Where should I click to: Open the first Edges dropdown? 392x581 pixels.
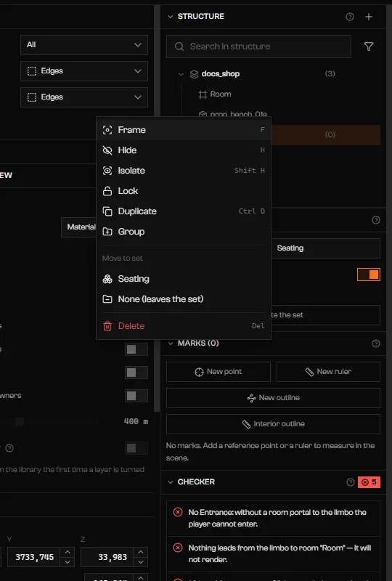pos(84,71)
